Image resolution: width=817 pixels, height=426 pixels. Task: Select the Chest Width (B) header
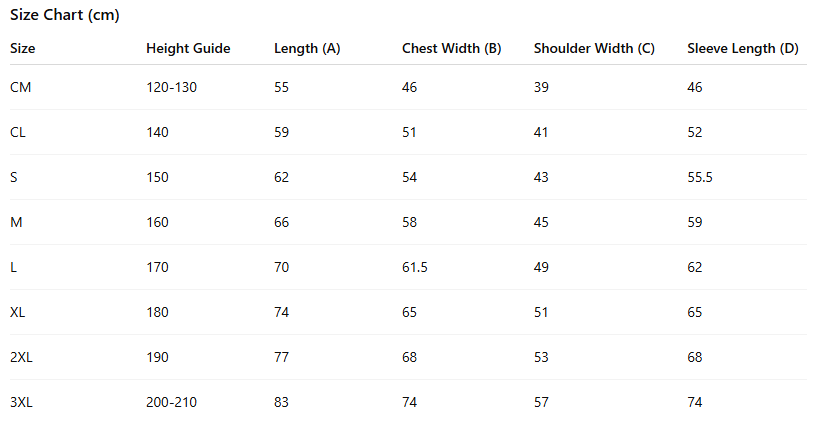(451, 48)
